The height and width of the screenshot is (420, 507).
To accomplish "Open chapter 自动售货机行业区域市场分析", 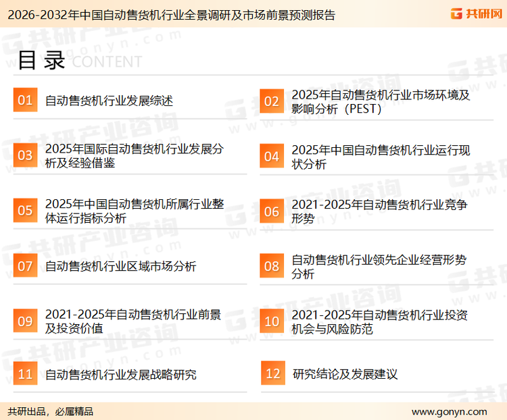I will point(120,266).
